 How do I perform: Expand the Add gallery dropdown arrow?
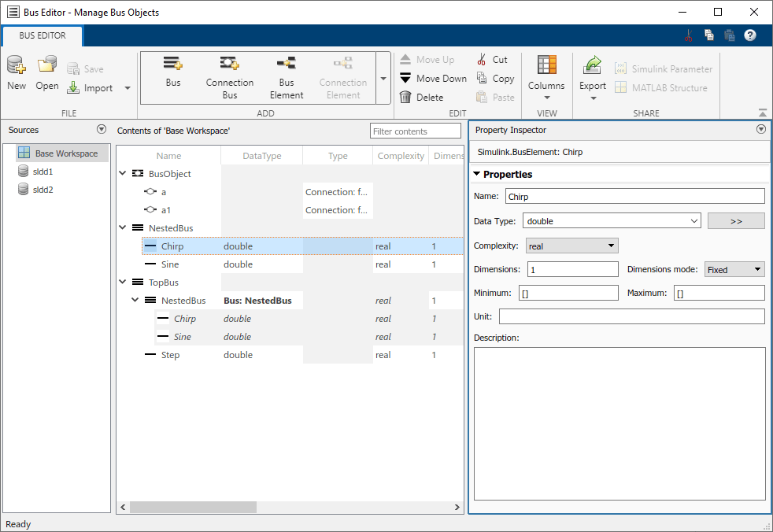coord(383,79)
